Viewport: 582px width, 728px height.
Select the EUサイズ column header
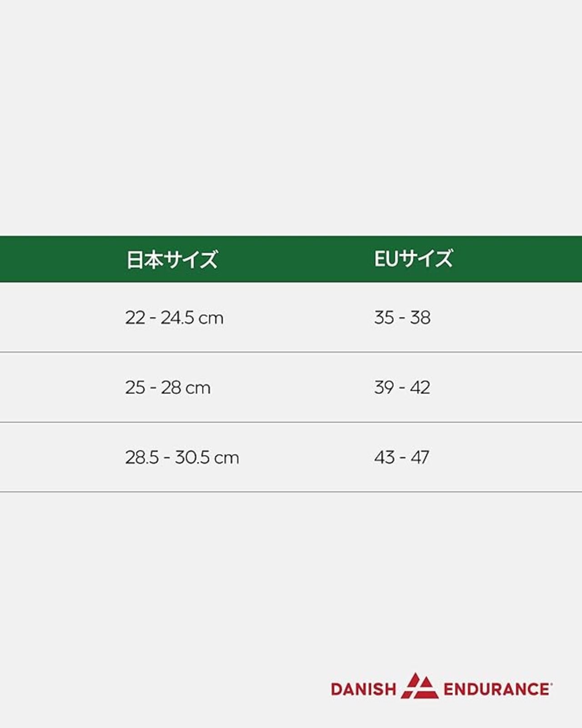[x=413, y=259]
